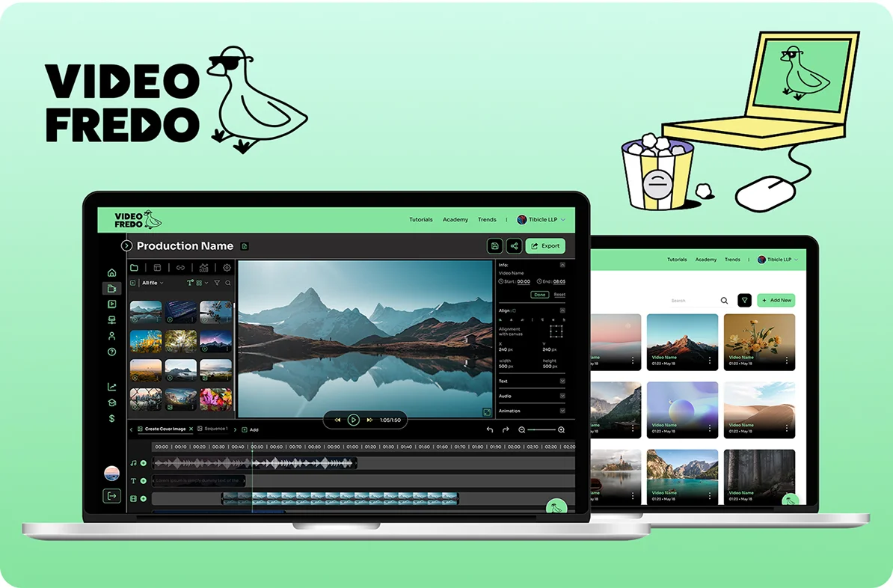This screenshot has height=588, width=893.
Task: Click the fast-forward button in preview controls
Action: click(369, 420)
